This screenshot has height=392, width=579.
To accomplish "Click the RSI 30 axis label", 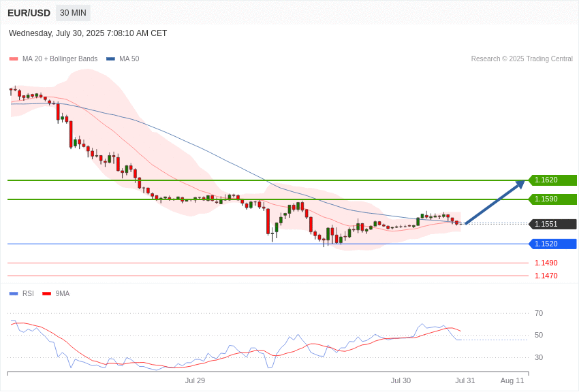I will coord(539,357).
